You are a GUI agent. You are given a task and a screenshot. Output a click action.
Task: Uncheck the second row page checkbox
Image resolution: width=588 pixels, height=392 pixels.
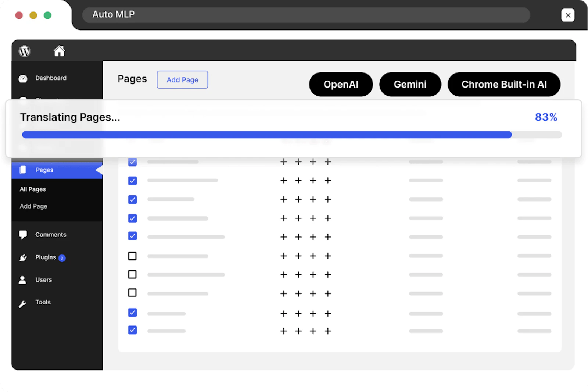132,181
